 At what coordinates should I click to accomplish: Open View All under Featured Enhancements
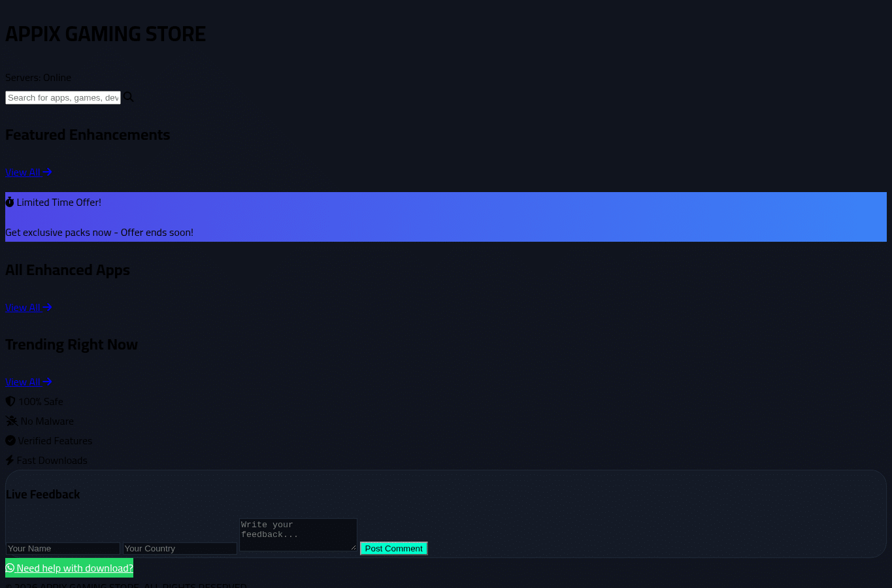(29, 172)
